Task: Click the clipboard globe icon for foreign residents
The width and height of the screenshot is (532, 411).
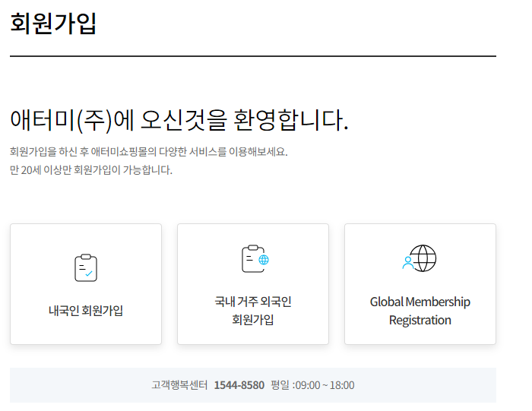Action: pos(255,258)
